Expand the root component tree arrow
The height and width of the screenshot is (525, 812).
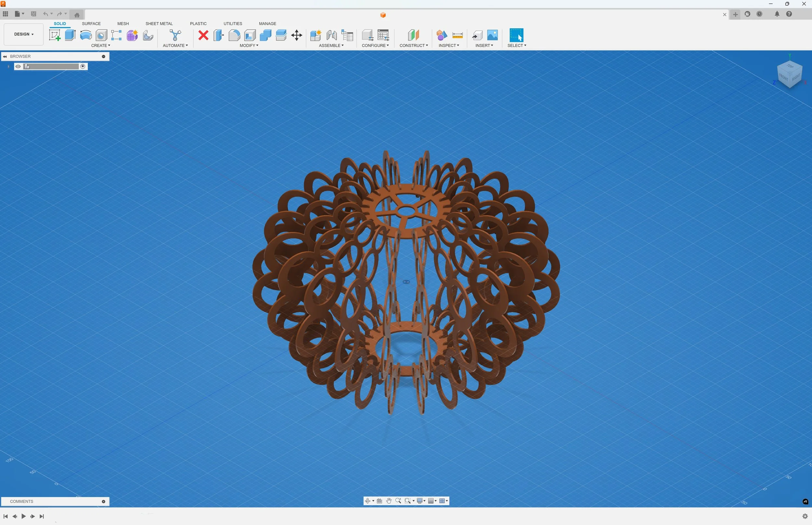pos(8,66)
